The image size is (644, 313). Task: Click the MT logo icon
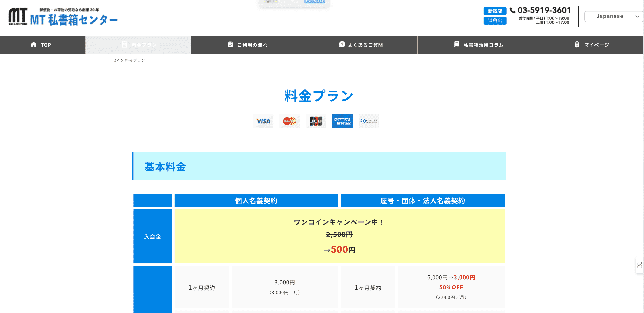[x=18, y=16]
